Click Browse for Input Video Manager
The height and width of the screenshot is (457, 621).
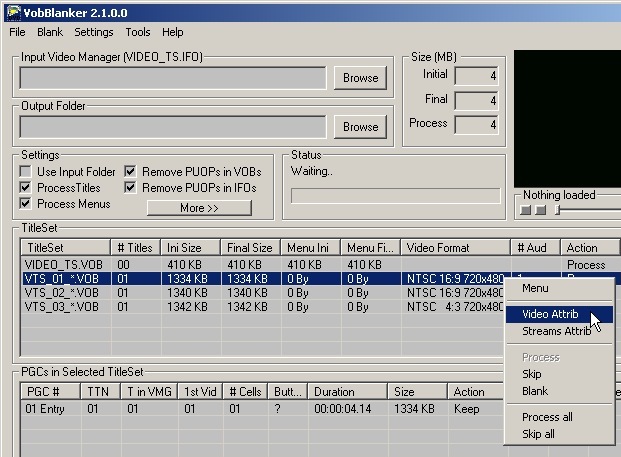(x=360, y=78)
